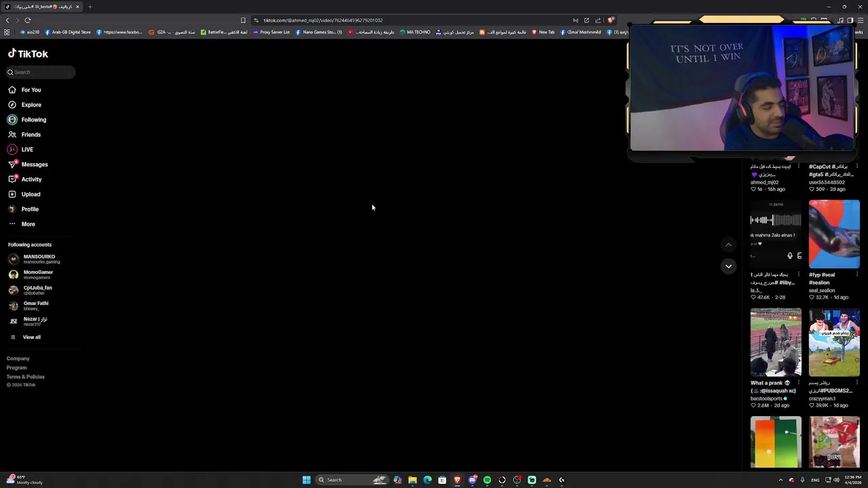
Task: Go to the previous video arrow
Action: [728, 245]
